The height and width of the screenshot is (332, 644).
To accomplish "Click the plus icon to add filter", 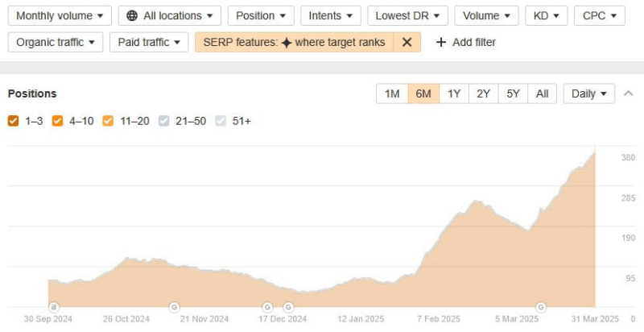I will [x=440, y=42].
